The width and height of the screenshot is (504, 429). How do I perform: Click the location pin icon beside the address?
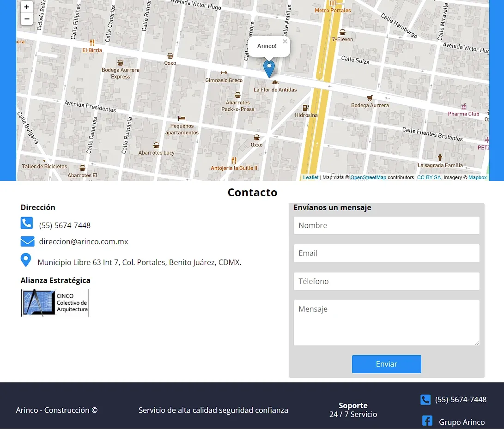coord(26,260)
